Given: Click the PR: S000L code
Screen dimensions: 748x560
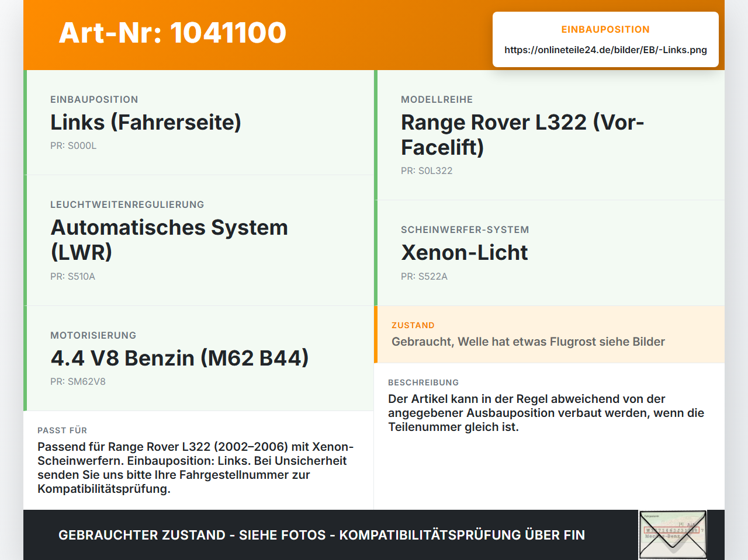Looking at the screenshot, I should click(73, 146).
